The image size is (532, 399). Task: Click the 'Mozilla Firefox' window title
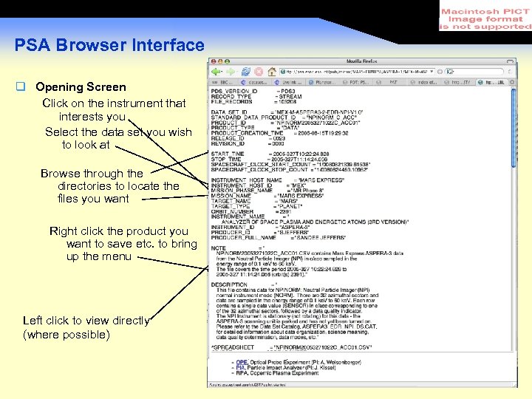[361, 61]
